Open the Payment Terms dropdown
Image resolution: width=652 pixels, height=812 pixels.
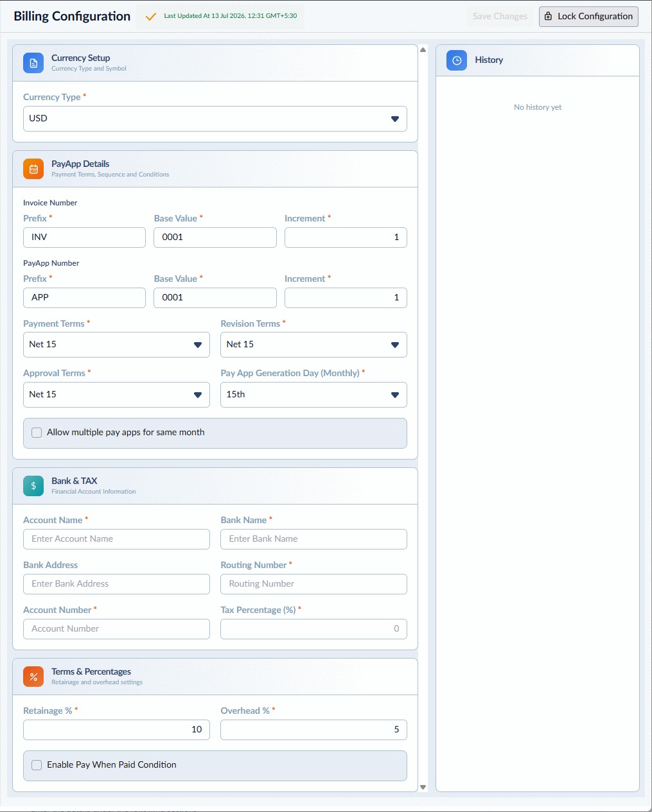[116, 345]
